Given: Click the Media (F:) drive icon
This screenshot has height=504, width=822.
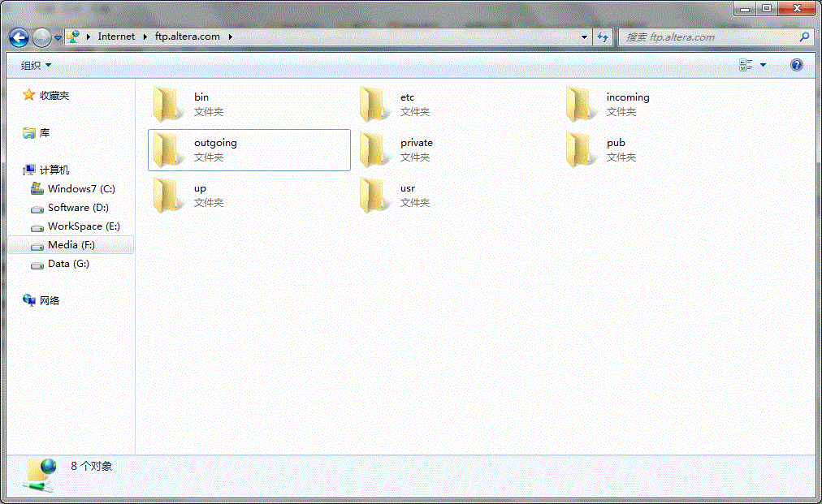Looking at the screenshot, I should [x=37, y=247].
